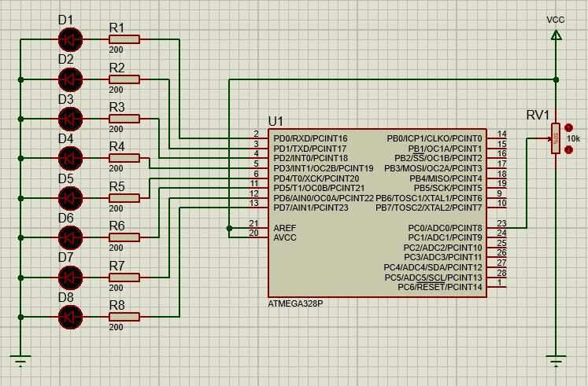This screenshot has height=386, width=588.
Task: Select the U1 reference label
Action: (x=276, y=121)
